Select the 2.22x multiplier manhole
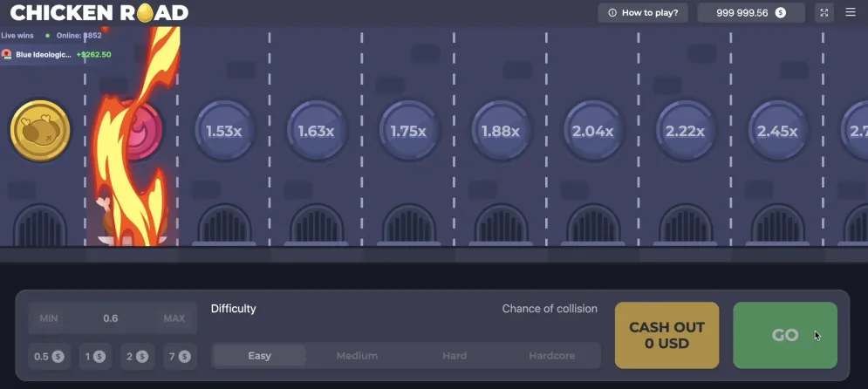The height and width of the screenshot is (389, 868). [686, 131]
